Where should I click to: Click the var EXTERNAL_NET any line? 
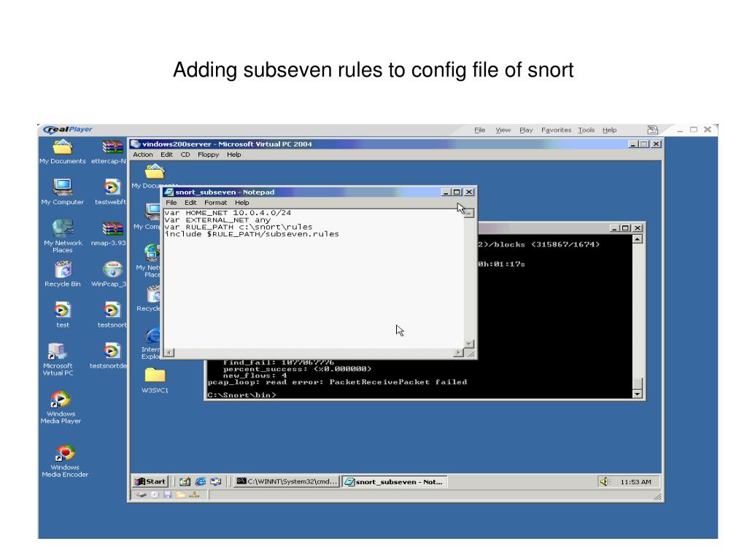click(x=217, y=220)
